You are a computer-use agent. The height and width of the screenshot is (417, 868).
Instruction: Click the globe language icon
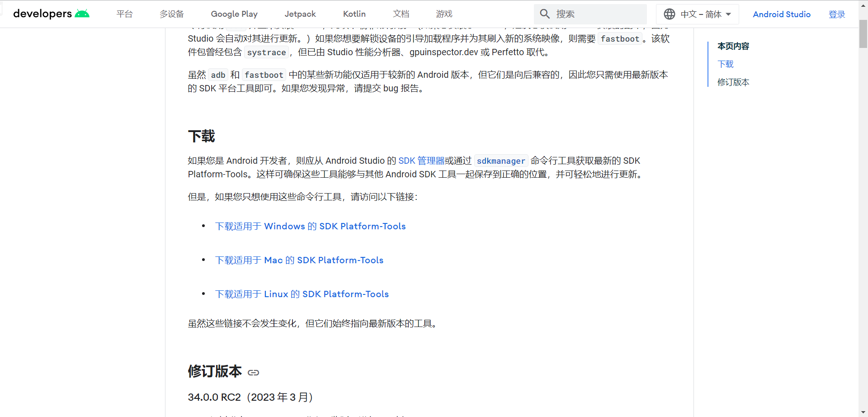click(669, 14)
